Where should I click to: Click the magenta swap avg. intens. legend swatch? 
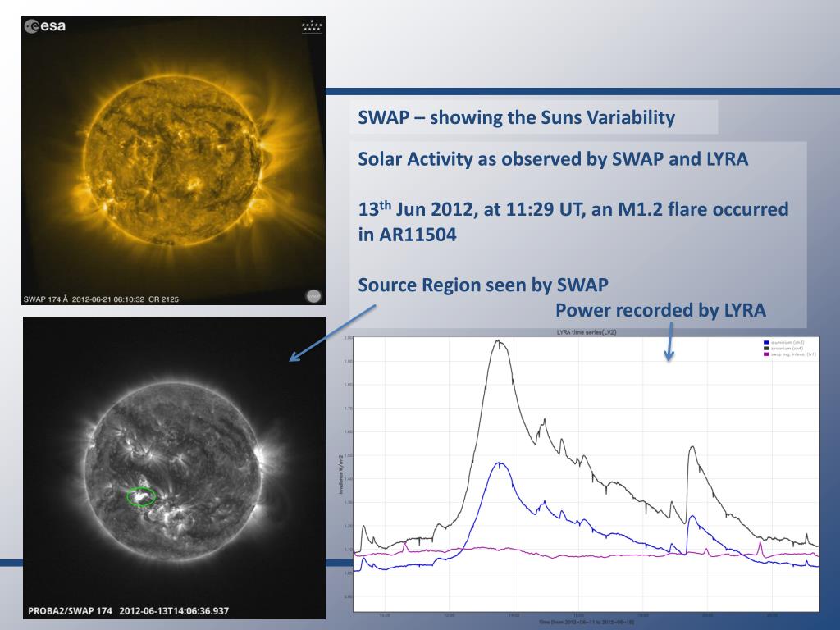click(766, 354)
